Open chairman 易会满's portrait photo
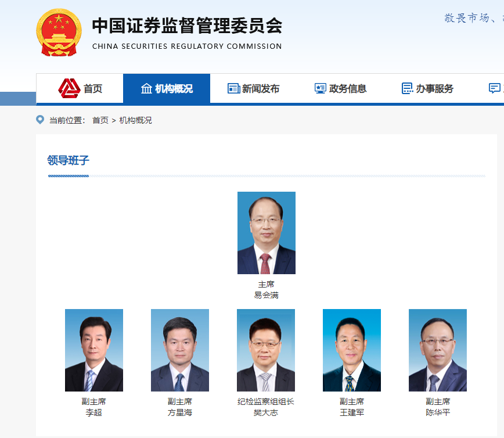Image resolution: width=504 pixels, height=438 pixels. pos(267,233)
